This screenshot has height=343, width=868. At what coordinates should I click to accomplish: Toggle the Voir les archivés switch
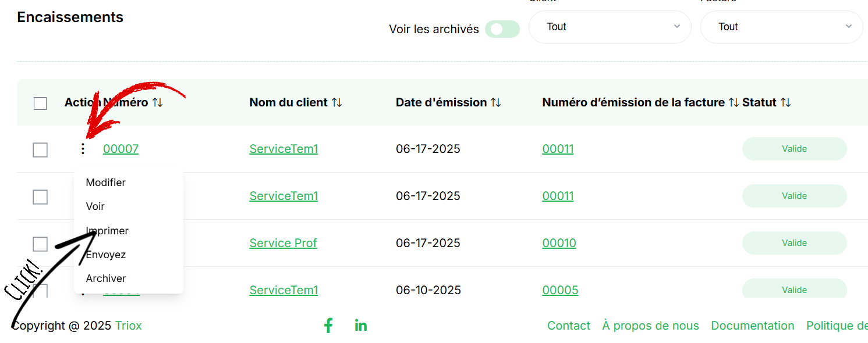click(502, 29)
